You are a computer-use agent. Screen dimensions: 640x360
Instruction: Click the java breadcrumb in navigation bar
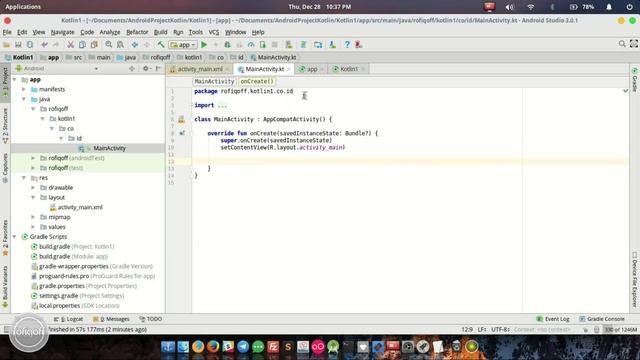click(127, 58)
